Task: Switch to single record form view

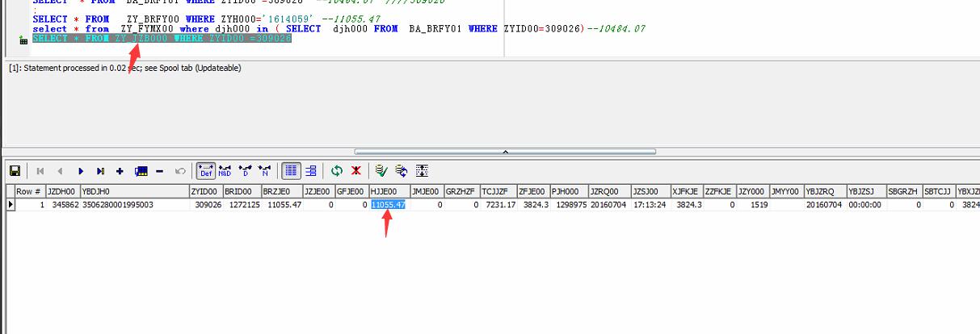Action: point(311,171)
